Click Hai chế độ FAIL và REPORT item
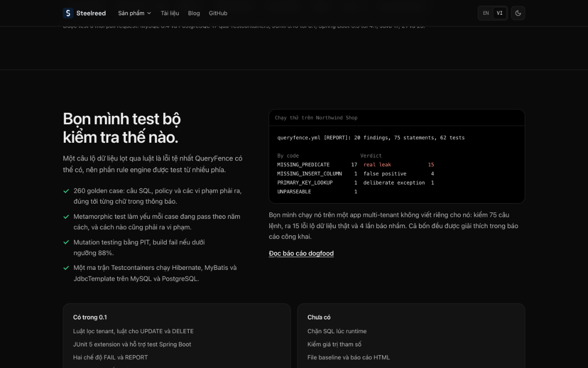Image resolution: width=588 pixels, height=368 pixels. (110, 358)
